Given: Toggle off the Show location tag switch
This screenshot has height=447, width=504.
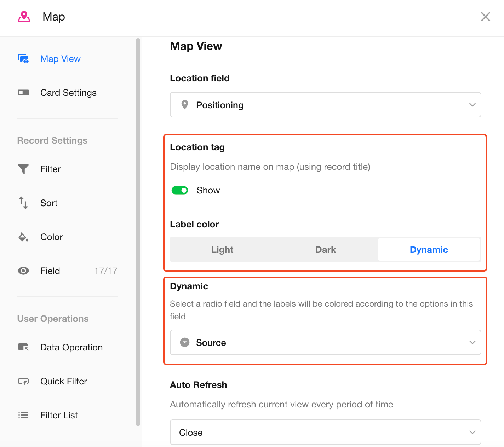Looking at the screenshot, I should 180,191.
